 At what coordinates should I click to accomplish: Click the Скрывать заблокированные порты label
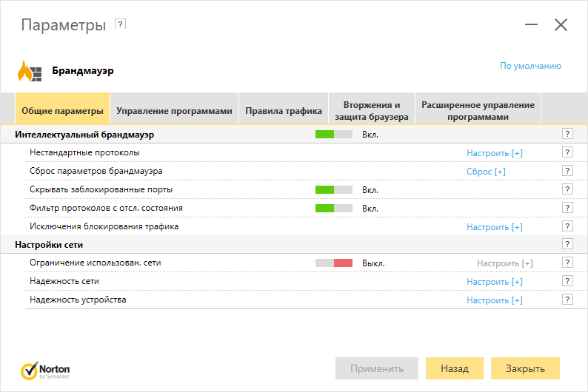pos(101,189)
